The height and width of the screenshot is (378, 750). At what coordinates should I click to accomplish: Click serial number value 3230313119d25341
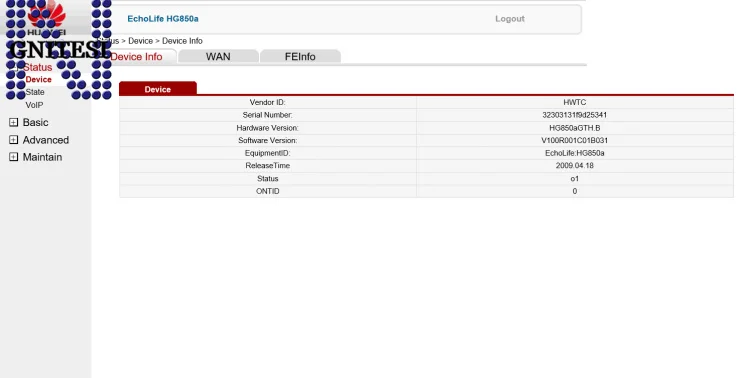574,115
